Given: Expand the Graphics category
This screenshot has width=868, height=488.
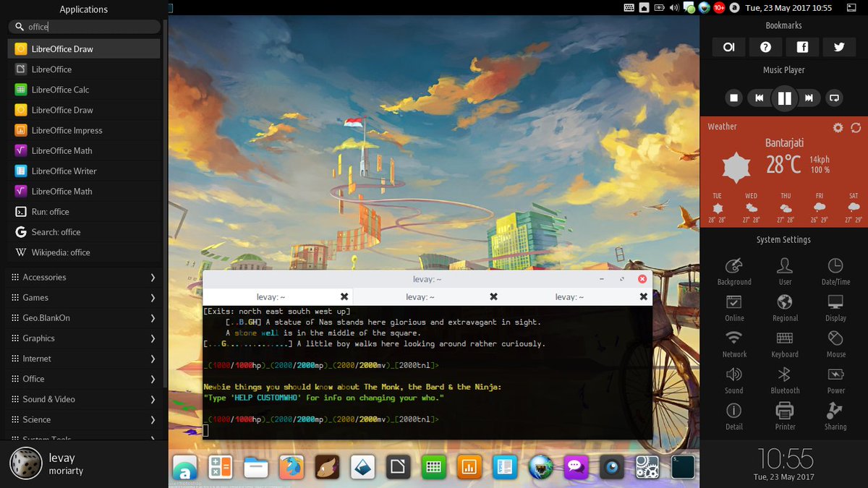Looking at the screenshot, I should [84, 338].
